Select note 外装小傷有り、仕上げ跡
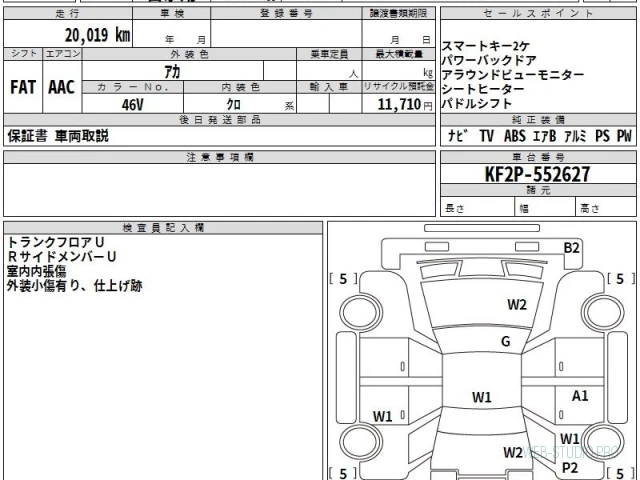Viewport: 640px width, 480px height. pos(75,286)
